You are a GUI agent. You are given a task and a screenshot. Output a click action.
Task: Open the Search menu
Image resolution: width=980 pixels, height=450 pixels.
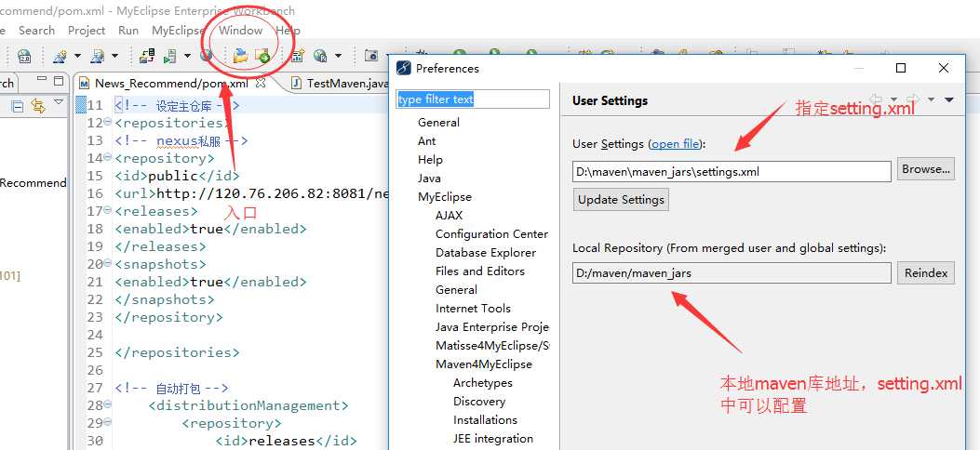(x=36, y=31)
